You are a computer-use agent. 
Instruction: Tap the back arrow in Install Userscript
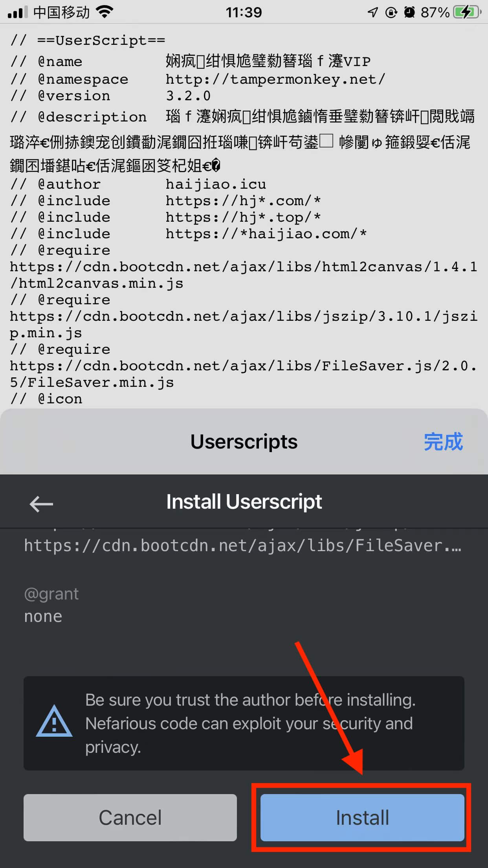41,504
